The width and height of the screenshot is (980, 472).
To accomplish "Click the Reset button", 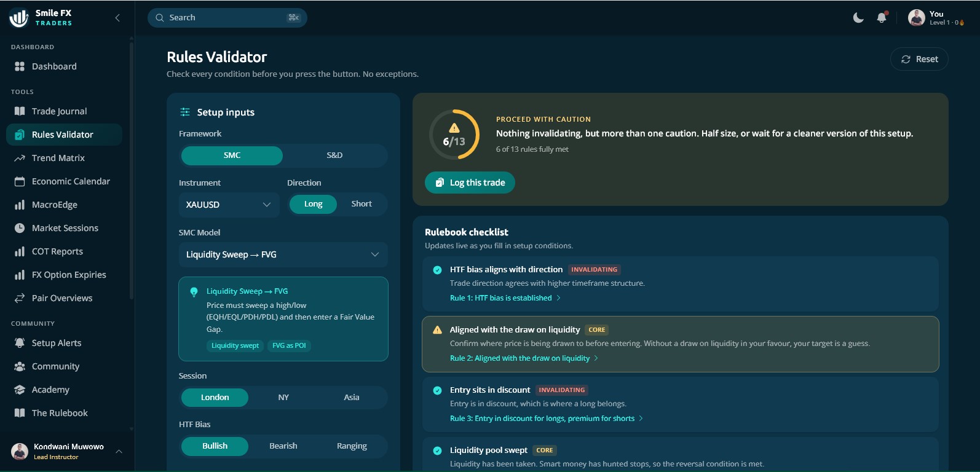I will point(919,59).
